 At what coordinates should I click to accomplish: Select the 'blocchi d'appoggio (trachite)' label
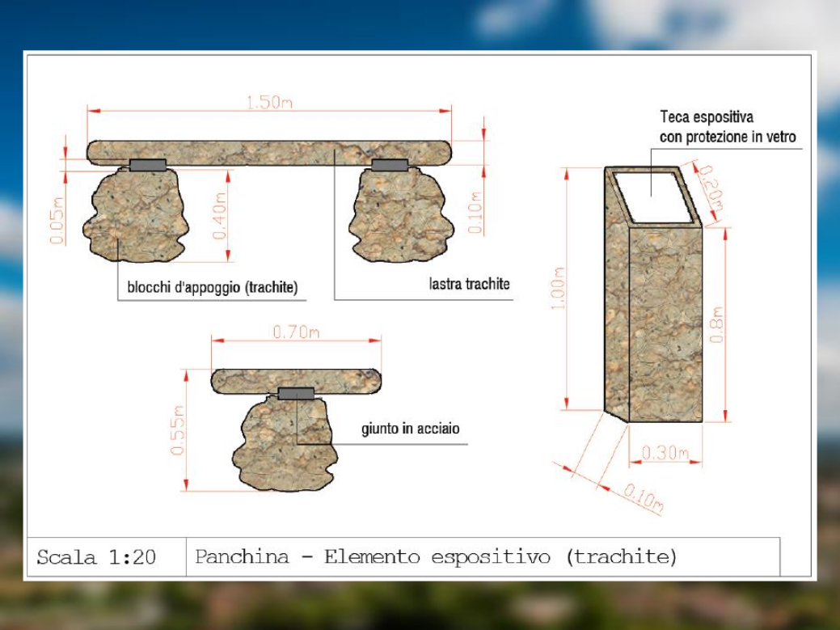tap(212, 287)
